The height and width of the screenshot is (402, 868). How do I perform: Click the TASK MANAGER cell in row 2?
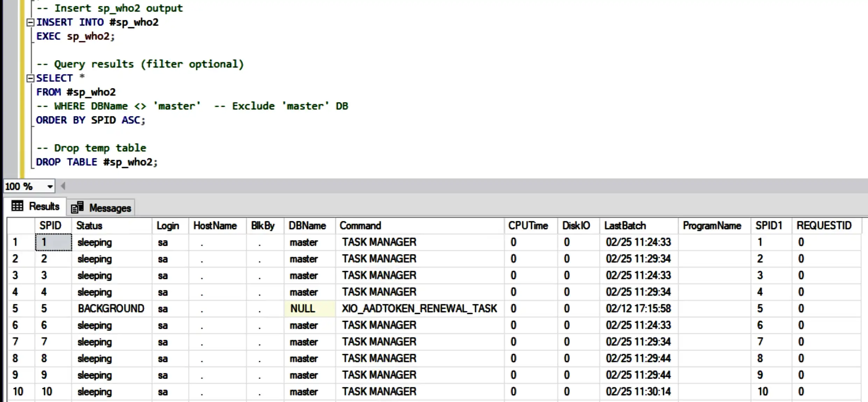point(420,259)
